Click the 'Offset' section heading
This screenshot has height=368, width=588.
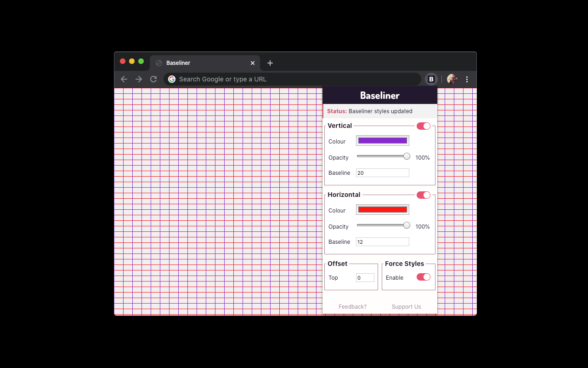click(338, 264)
